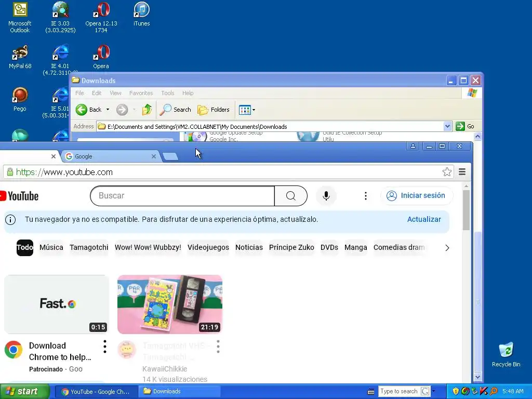The image size is (532, 399).
Task: Click the Chrome URL address field
Action: click(228, 172)
